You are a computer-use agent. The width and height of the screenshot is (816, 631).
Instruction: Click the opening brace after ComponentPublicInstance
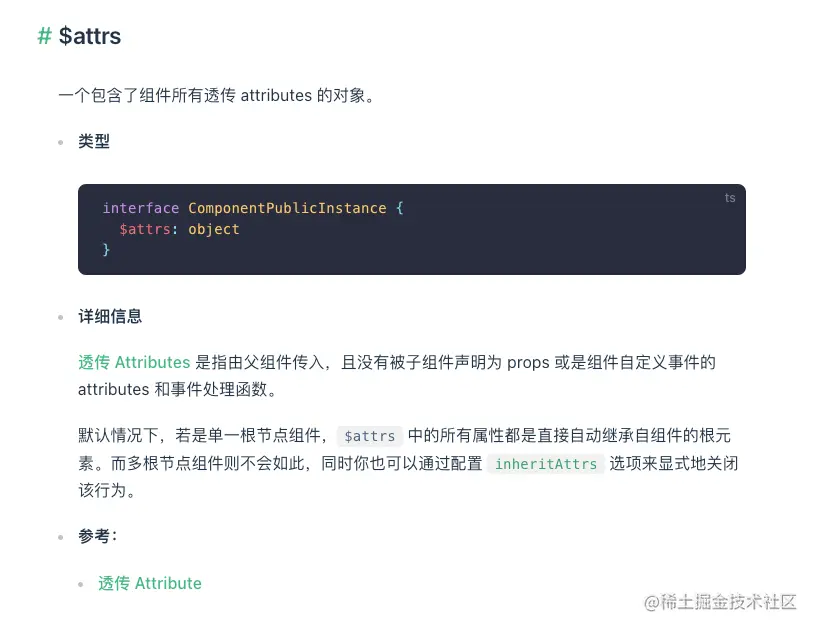[x=399, y=208]
